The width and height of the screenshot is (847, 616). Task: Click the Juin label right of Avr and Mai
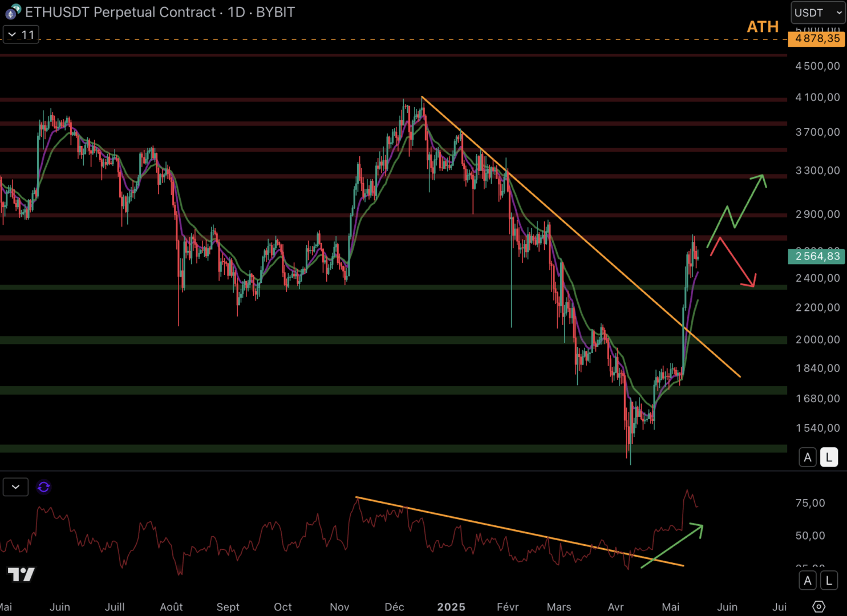727,607
